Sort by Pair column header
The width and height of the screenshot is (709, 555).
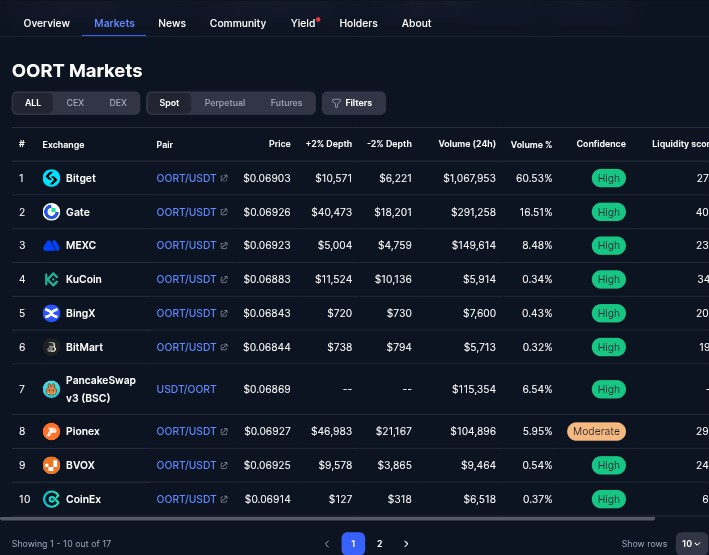click(165, 145)
